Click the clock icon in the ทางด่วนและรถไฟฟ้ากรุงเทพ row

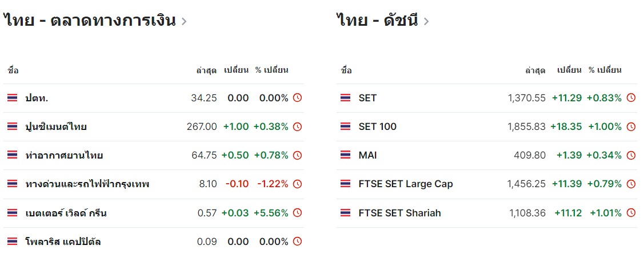pyautogui.click(x=297, y=184)
